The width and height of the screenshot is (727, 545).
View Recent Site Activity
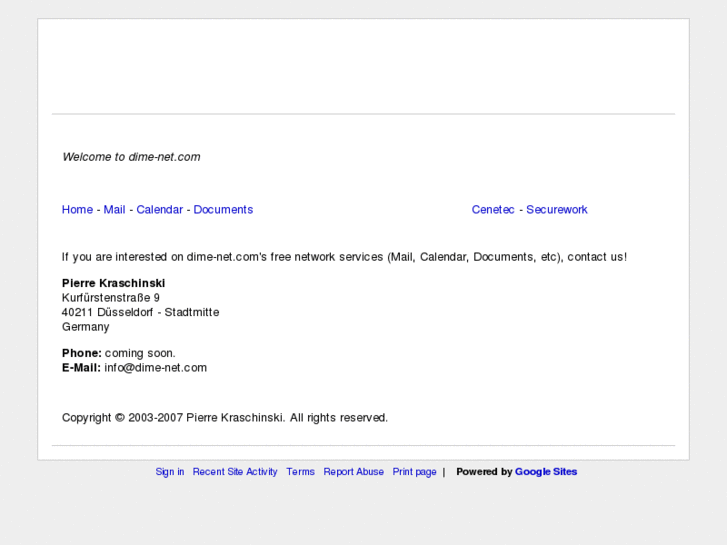coord(235,472)
